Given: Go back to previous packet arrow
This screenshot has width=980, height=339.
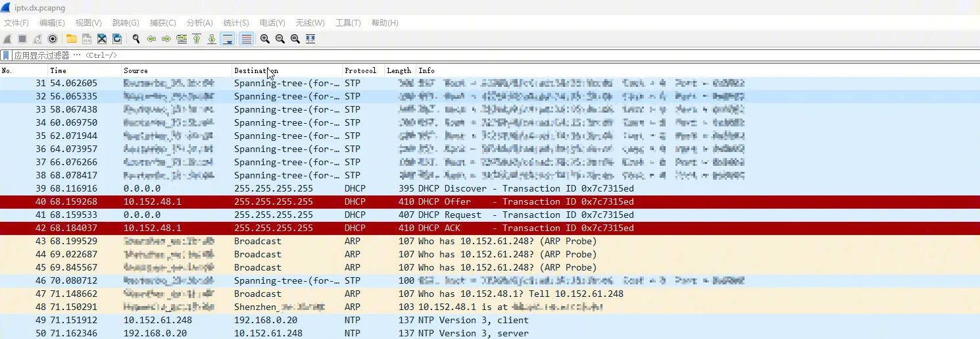Looking at the screenshot, I should point(151,39).
